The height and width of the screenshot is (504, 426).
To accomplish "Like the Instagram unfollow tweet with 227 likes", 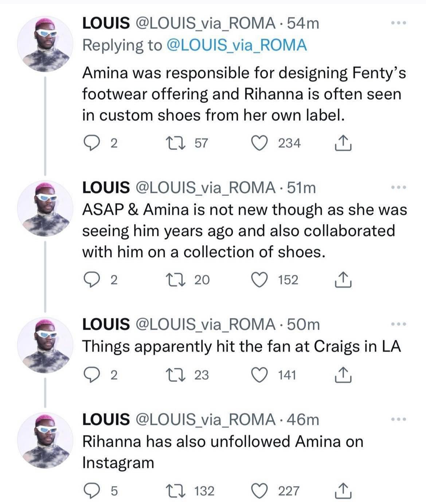I will point(259,491).
